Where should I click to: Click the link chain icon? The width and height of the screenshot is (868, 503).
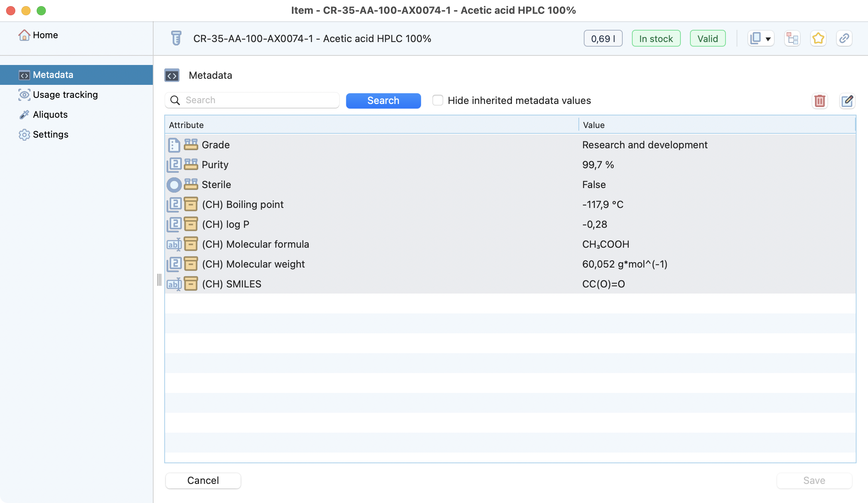coord(844,39)
